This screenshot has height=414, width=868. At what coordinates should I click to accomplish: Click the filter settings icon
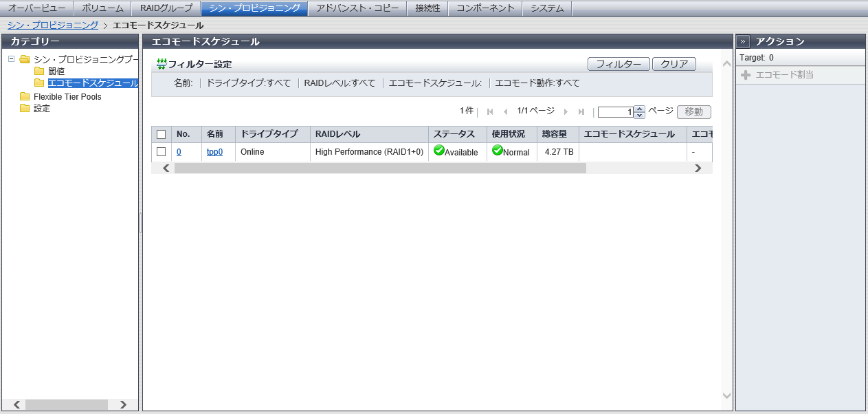tap(162, 64)
